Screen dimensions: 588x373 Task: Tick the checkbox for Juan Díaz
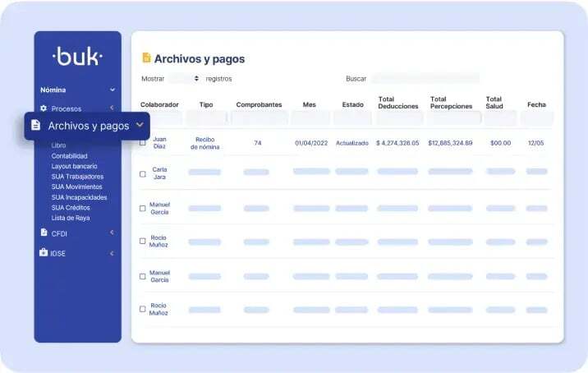coord(143,143)
